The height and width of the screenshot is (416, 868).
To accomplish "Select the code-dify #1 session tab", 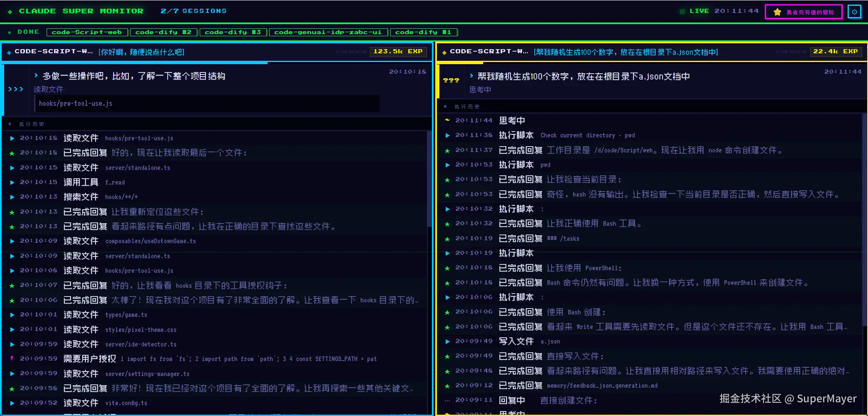I will coord(423,32).
